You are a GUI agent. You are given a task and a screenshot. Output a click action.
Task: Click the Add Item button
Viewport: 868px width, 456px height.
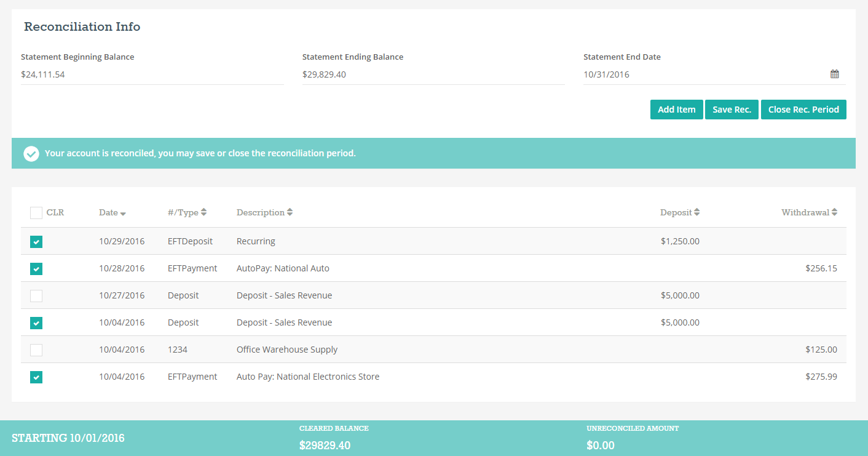point(676,110)
